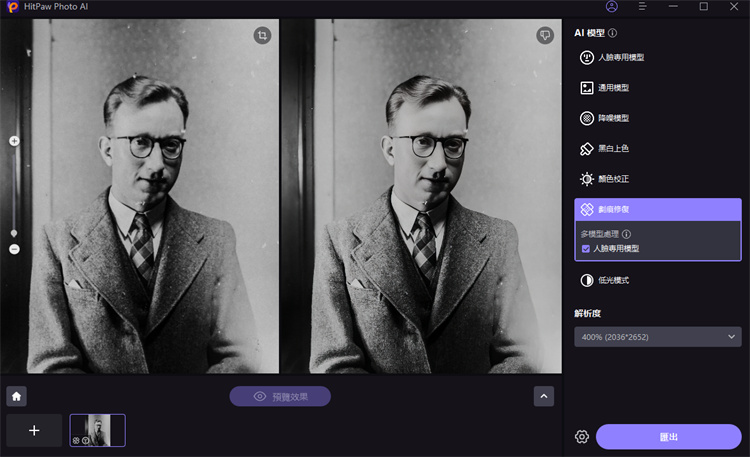Click the crop tool icon on the preview

click(x=262, y=35)
